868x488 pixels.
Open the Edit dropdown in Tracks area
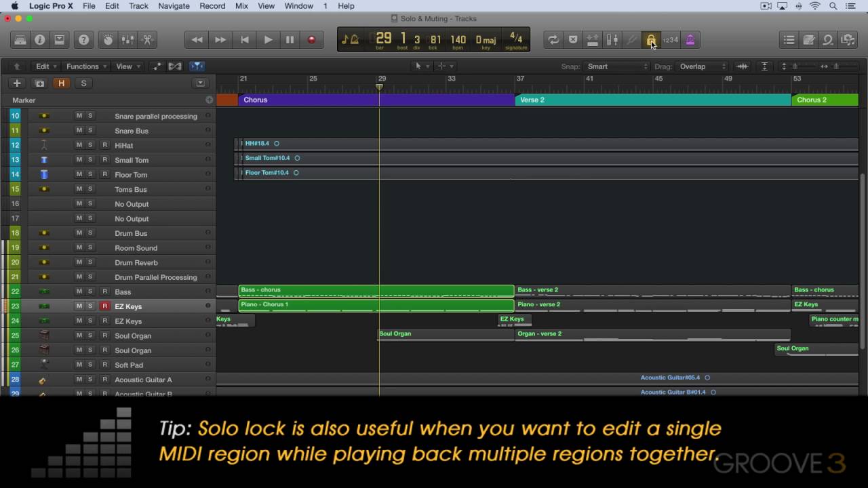coord(45,66)
